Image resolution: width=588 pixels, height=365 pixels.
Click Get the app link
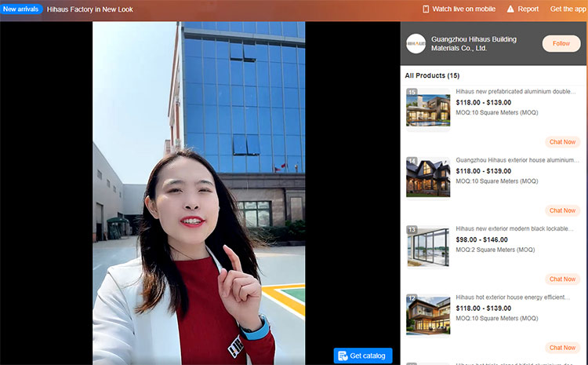coord(568,9)
